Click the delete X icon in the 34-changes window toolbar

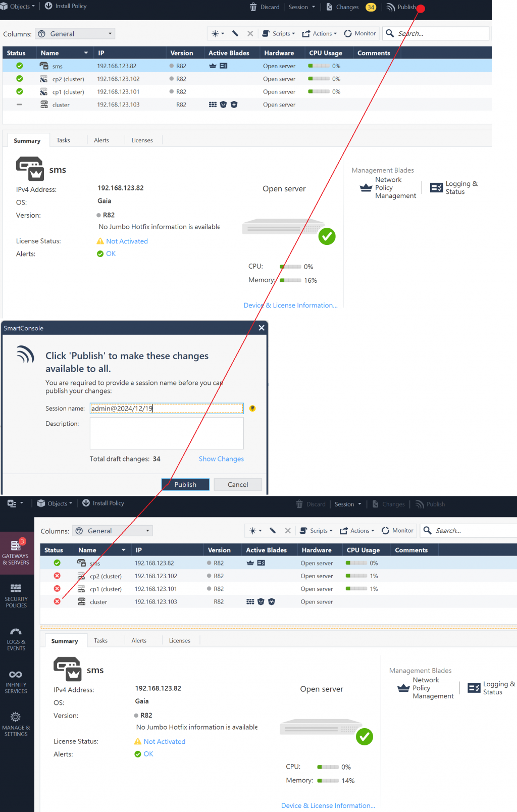click(x=250, y=34)
